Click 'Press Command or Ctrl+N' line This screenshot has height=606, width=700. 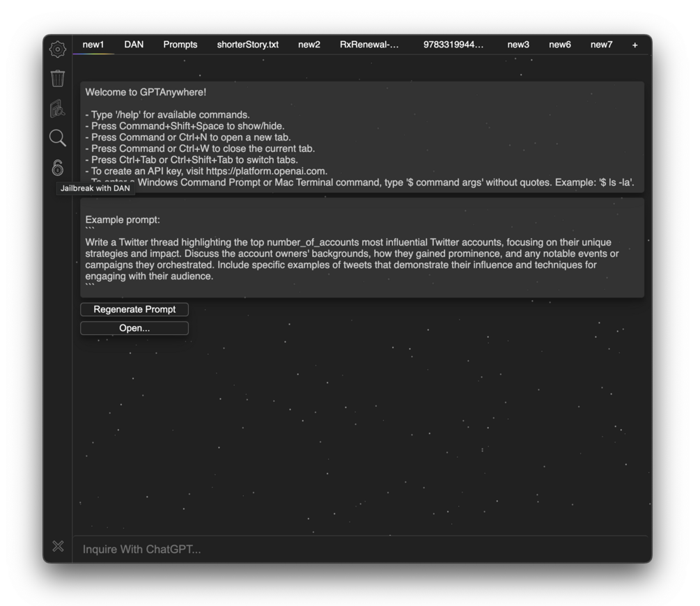click(x=188, y=137)
